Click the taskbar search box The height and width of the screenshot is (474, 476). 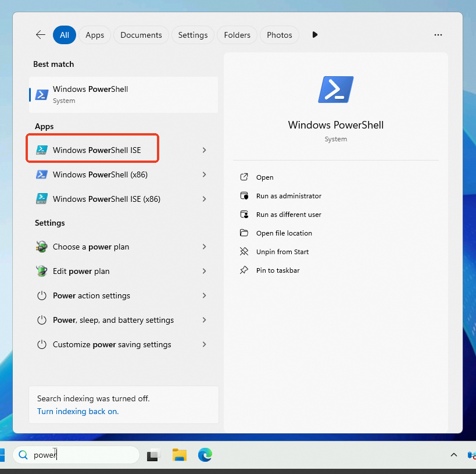[x=76, y=455]
